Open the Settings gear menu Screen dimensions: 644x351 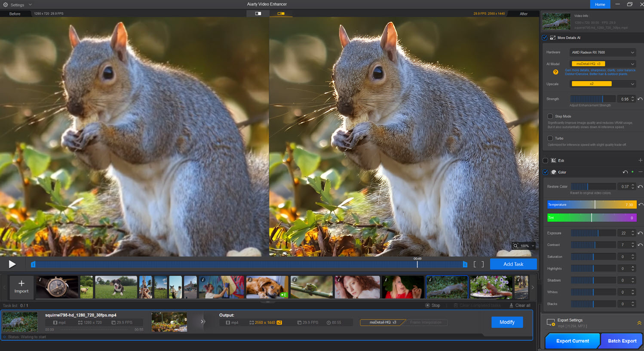[x=6, y=5]
